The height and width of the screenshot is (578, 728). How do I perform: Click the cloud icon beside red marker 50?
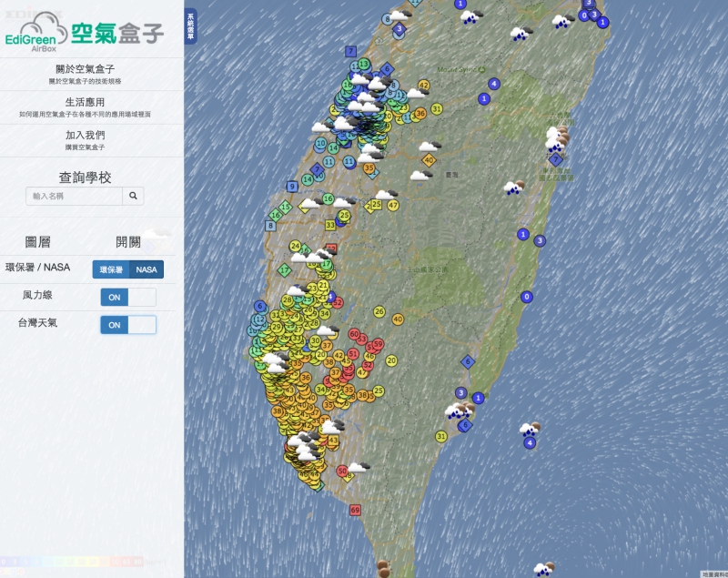359,467
